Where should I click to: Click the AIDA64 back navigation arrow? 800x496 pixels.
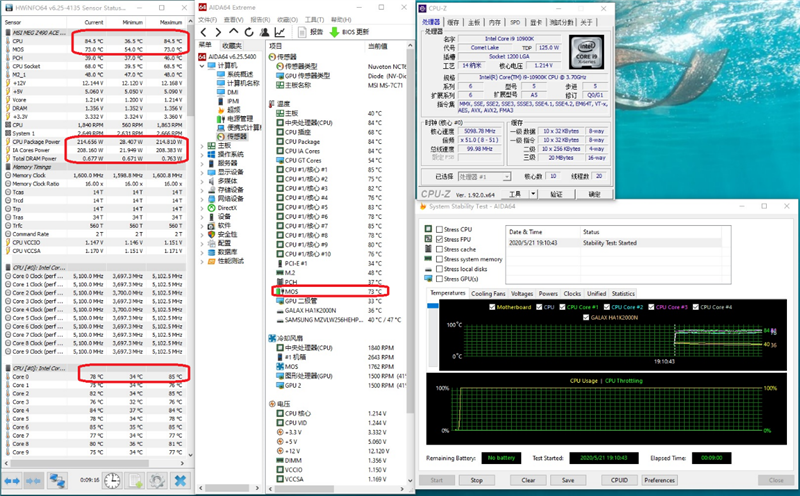pos(203,31)
